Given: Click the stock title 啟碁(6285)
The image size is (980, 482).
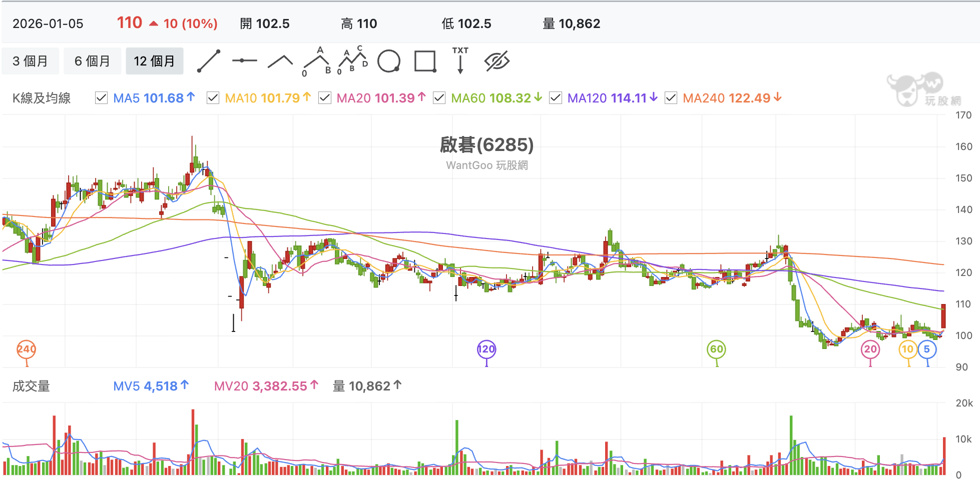Looking at the screenshot, I should click(x=486, y=145).
